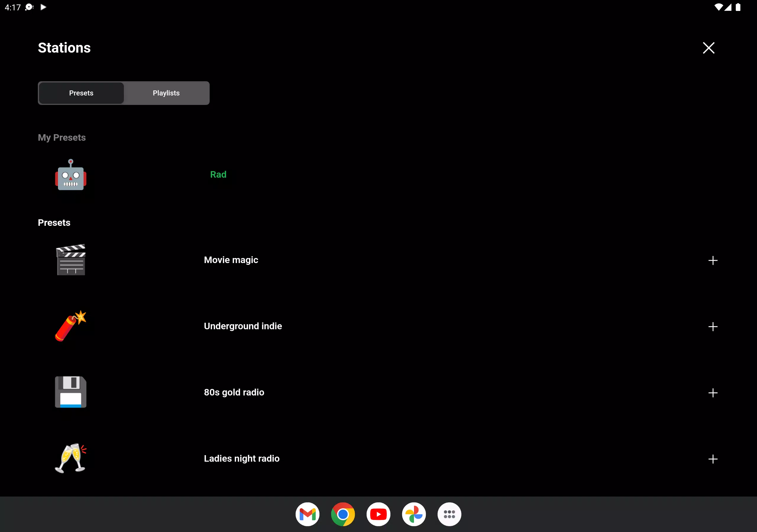The height and width of the screenshot is (532, 757).
Task: Switch to the Playlists tab
Action: click(166, 93)
